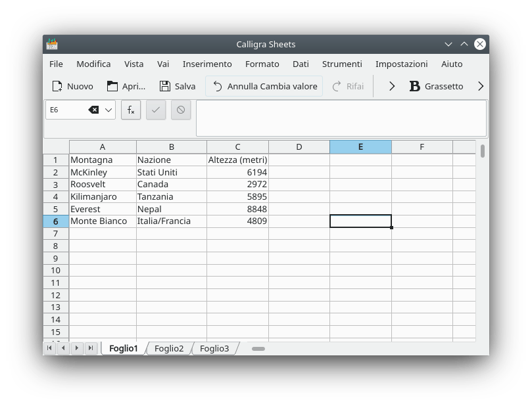Image resolution: width=532 pixels, height=406 pixels.
Task: Open the Inserimento menu
Action: click(x=207, y=64)
